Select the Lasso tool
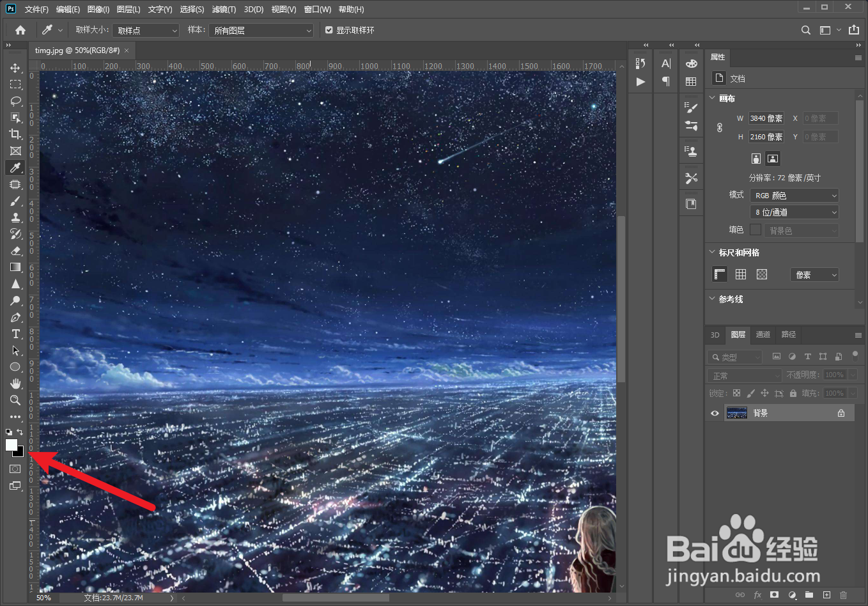The height and width of the screenshot is (606, 868). tap(15, 101)
